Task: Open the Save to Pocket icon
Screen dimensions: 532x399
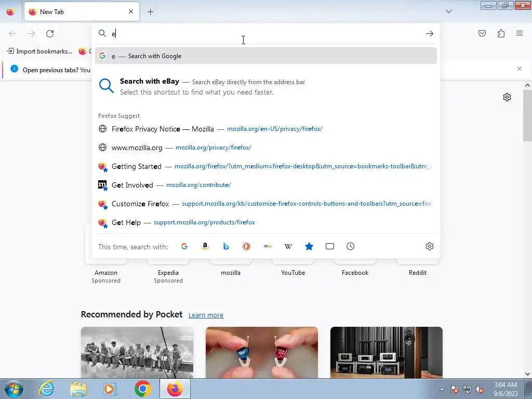Action: pyautogui.click(x=482, y=33)
